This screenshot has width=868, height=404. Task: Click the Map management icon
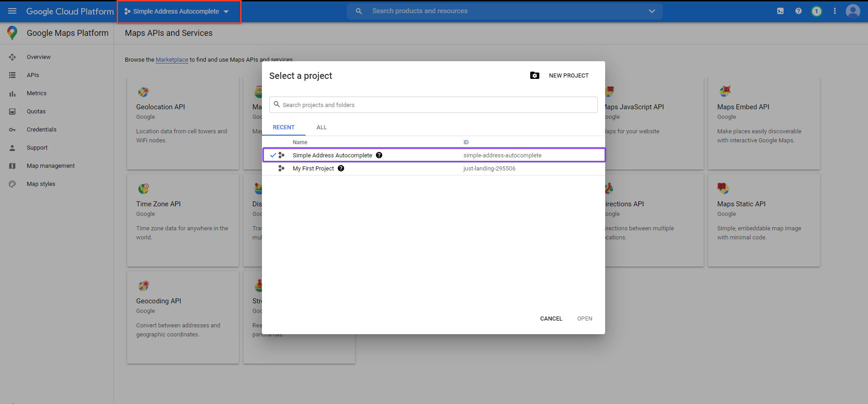click(12, 166)
